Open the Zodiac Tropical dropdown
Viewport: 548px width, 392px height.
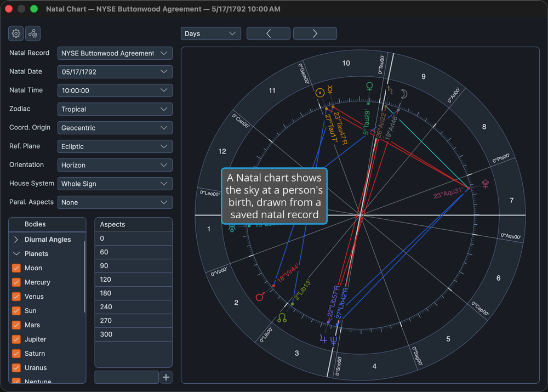115,109
